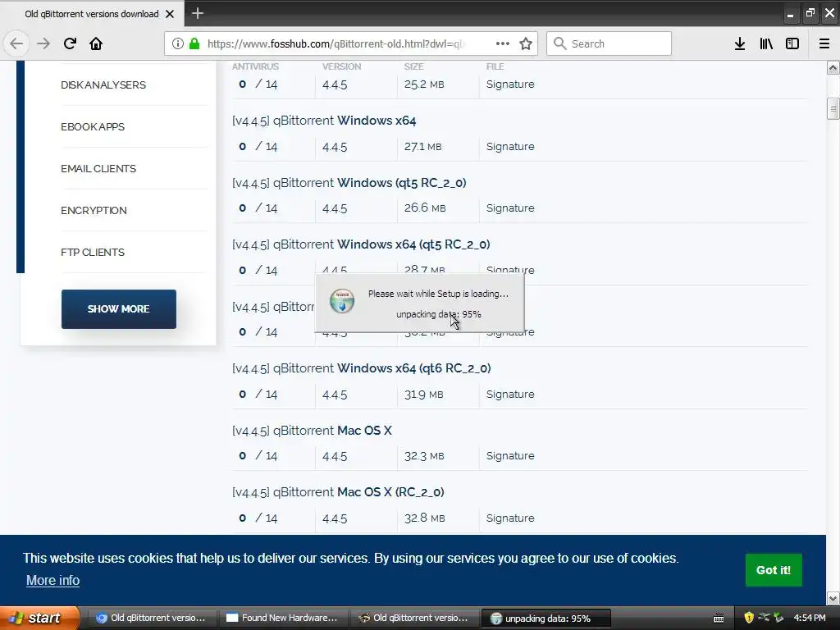
Task: Toggle the sidebar view icon
Action: tap(792, 43)
